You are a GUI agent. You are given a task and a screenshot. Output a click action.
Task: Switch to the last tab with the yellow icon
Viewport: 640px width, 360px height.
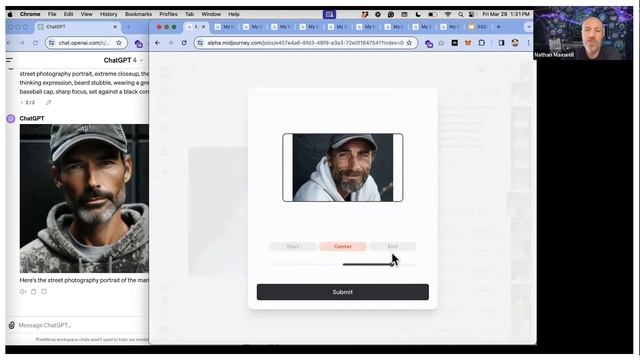pos(477,27)
